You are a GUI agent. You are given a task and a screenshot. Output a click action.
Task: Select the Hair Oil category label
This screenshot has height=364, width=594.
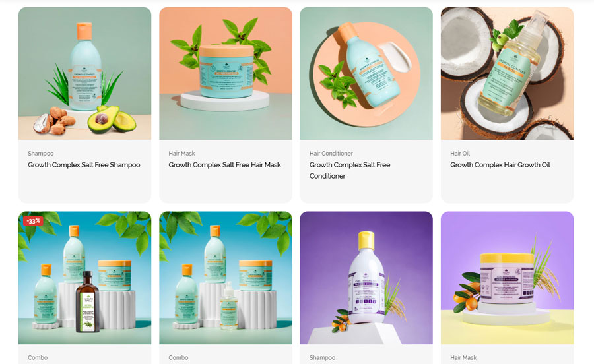point(460,153)
